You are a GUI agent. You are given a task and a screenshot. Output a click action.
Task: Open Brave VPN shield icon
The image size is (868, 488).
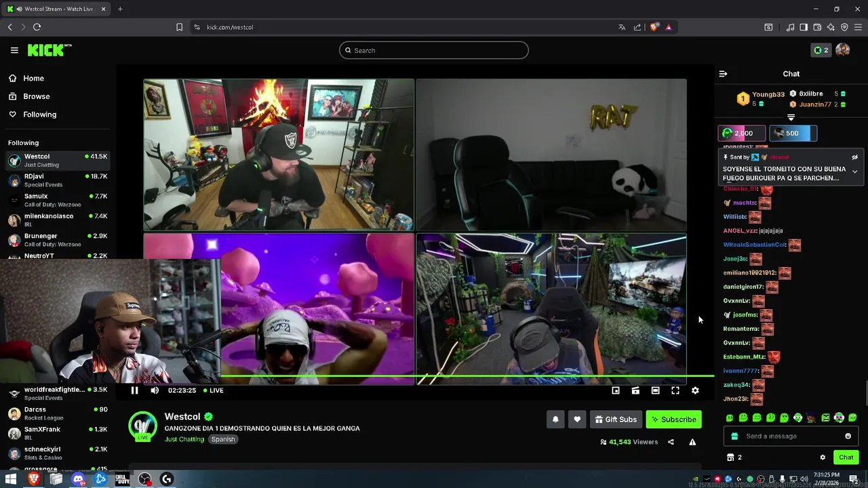point(844,27)
